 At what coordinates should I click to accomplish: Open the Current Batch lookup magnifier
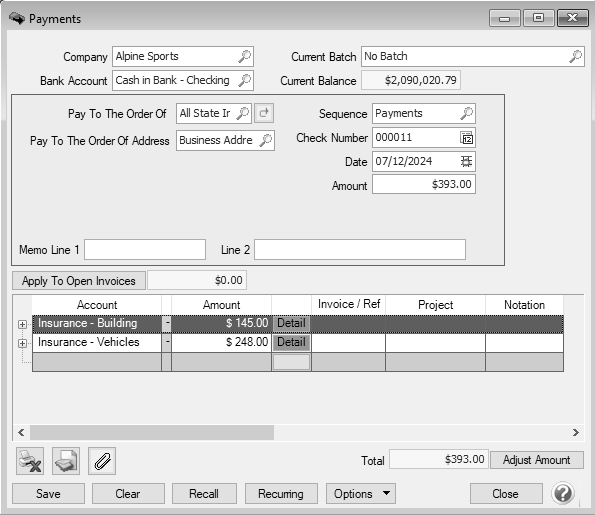pyautogui.click(x=575, y=57)
